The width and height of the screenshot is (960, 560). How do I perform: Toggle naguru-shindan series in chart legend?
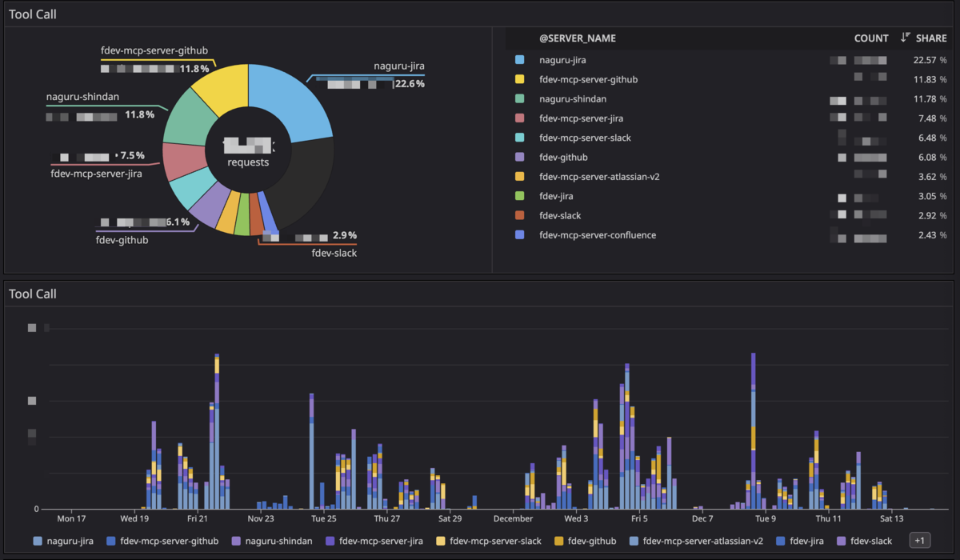(272, 542)
